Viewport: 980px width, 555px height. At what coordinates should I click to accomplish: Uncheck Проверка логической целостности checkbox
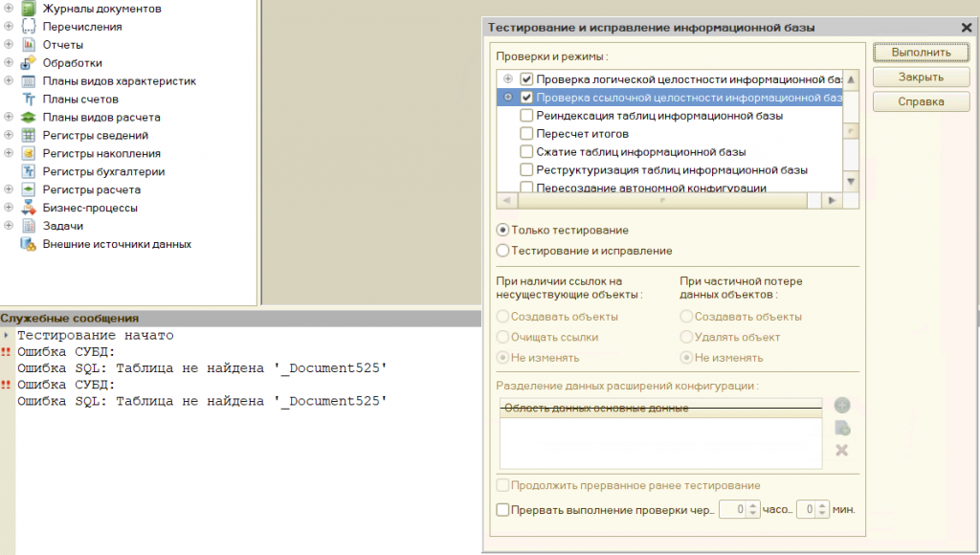coord(526,79)
